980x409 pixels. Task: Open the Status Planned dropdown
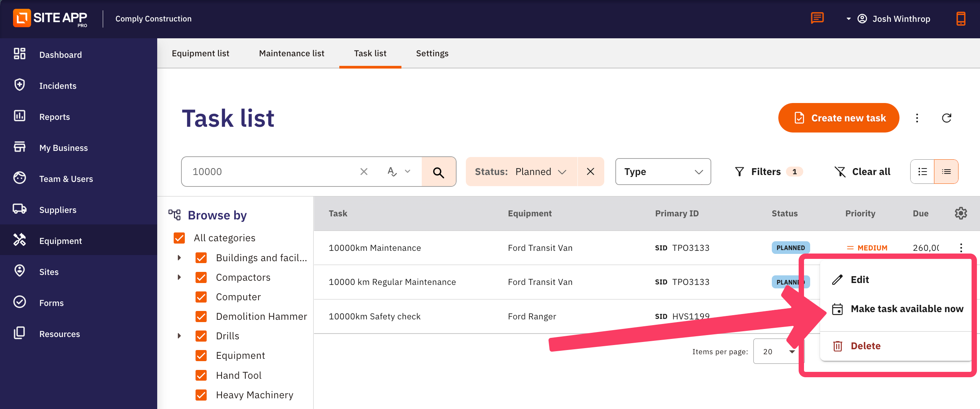[521, 172]
